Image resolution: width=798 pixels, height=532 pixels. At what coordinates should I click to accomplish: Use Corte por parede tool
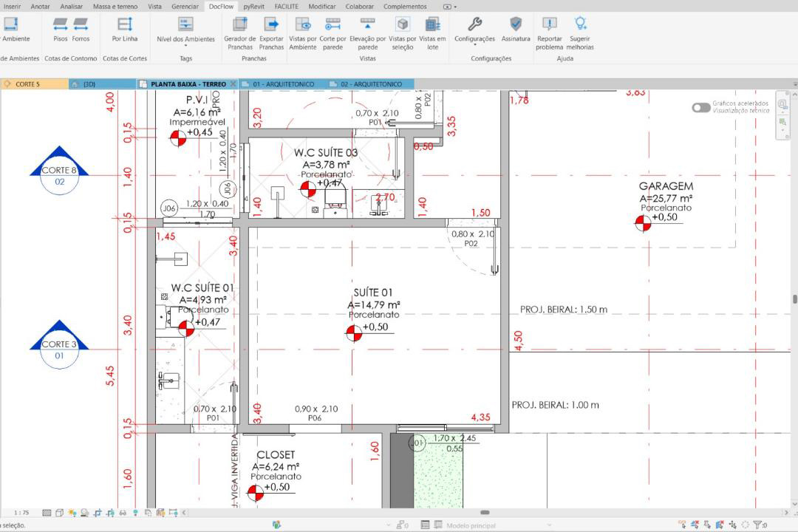(x=332, y=33)
